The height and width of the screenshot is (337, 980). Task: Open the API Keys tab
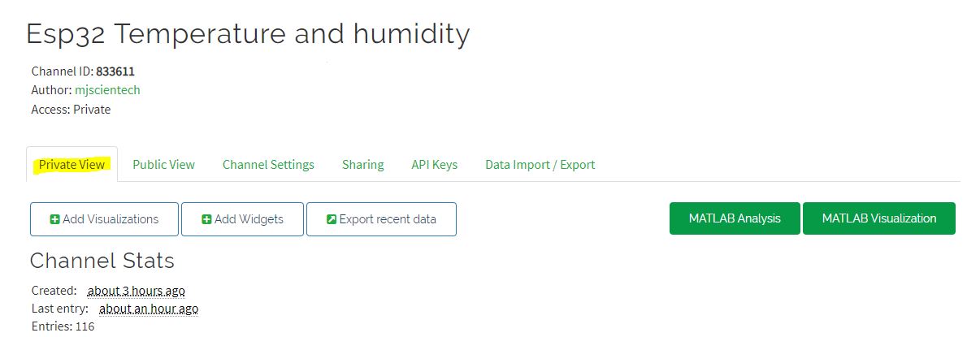tap(434, 164)
